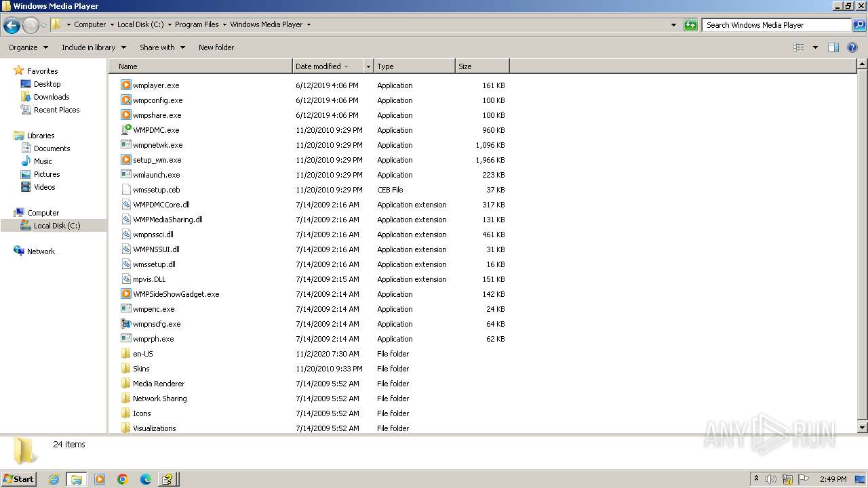
Task: Expand the Organize menu
Action: tap(28, 47)
